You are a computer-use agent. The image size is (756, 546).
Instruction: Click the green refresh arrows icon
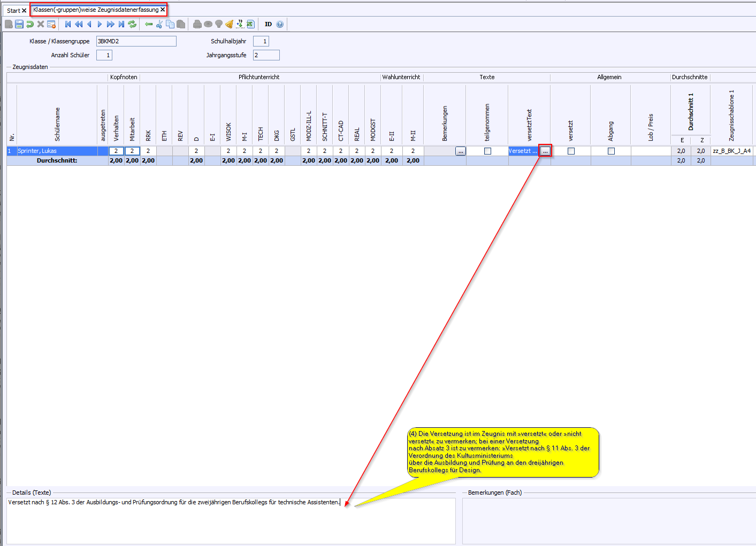pyautogui.click(x=132, y=24)
